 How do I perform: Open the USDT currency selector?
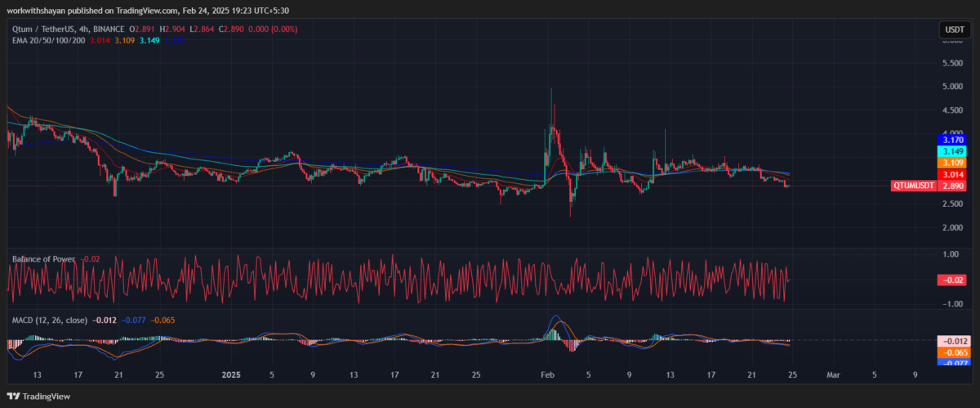[953, 30]
